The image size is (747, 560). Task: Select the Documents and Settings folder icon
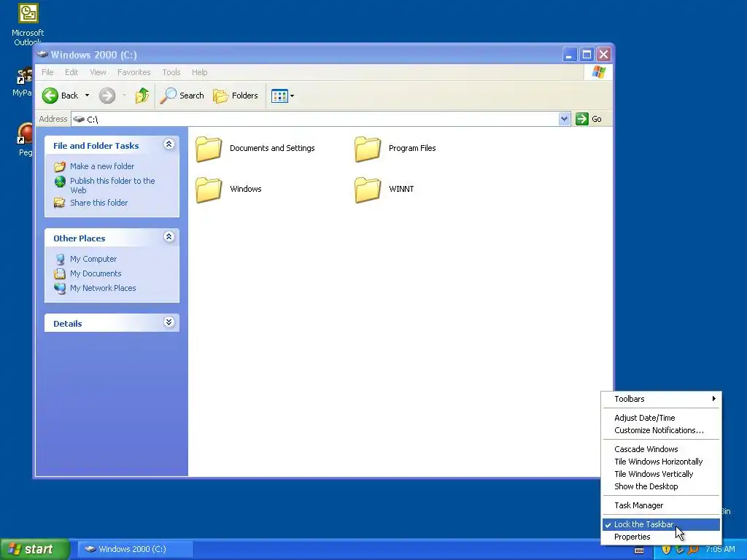coord(209,149)
